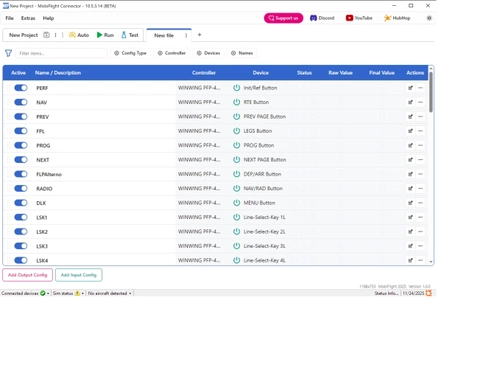
Task: Open the Discord link
Action: 322,18
